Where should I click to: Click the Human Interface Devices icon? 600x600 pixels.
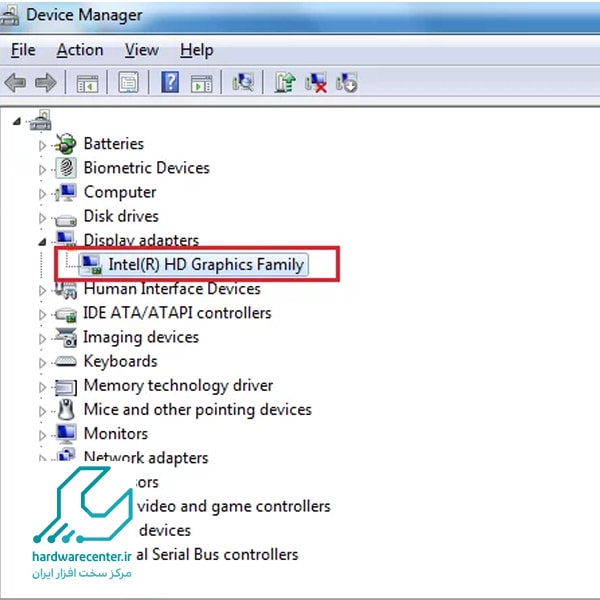point(66,290)
